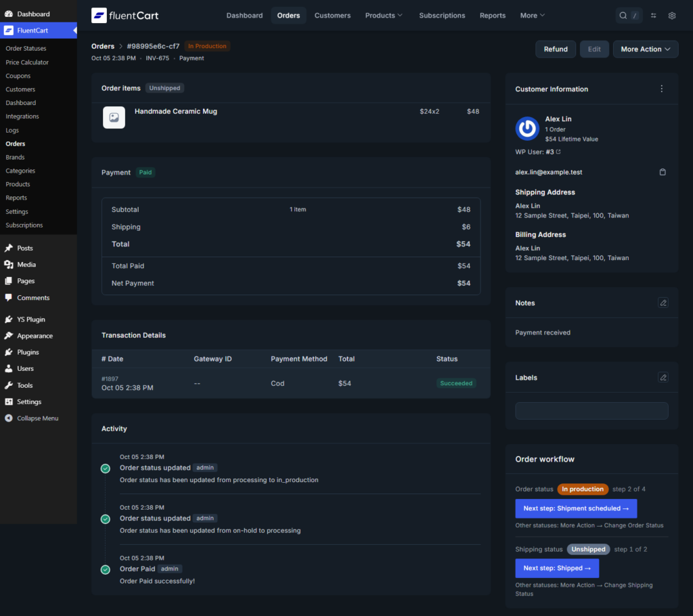The height and width of the screenshot is (616, 693).
Task: Open the search icon in top bar
Action: click(x=623, y=16)
